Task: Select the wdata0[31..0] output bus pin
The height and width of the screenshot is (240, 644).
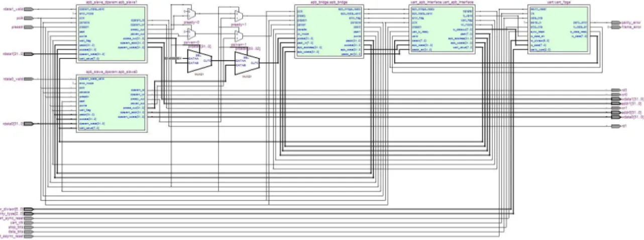Action: (616, 117)
